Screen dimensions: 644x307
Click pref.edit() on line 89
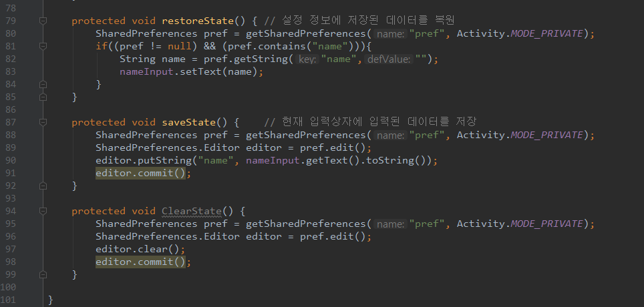tap(333, 147)
